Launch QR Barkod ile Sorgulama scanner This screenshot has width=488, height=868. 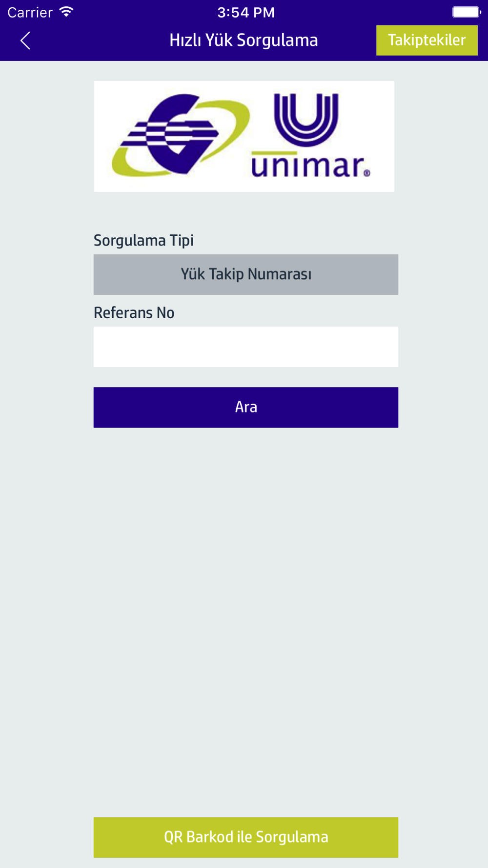[246, 837]
